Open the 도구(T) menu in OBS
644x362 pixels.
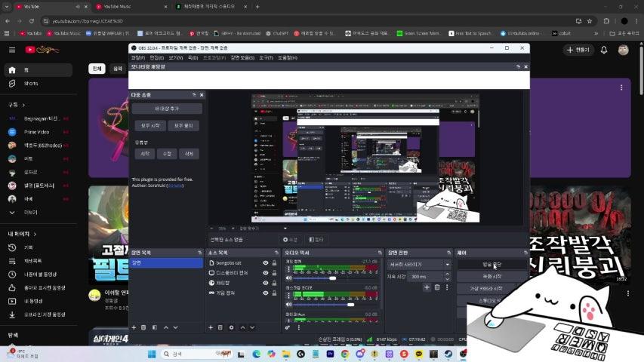tap(266, 57)
